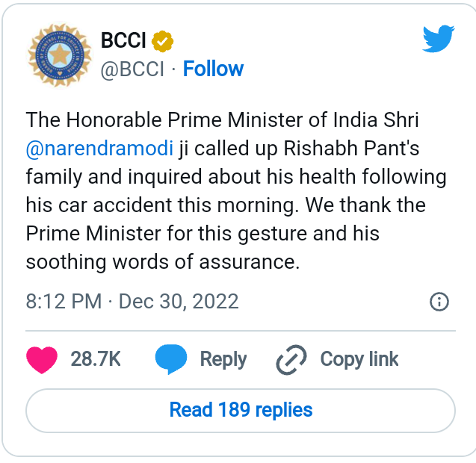This screenshot has width=476, height=463.
Task: Click 'The Honorable Prime Minister' opening line
Action: [x=222, y=119]
